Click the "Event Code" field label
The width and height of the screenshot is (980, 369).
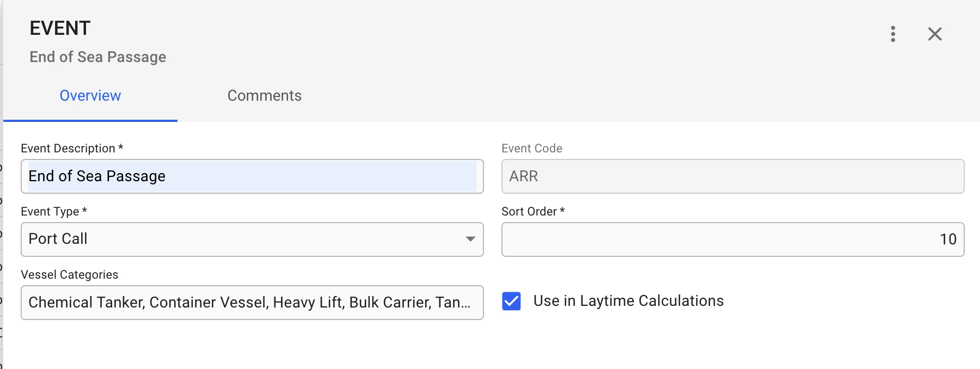tap(532, 149)
